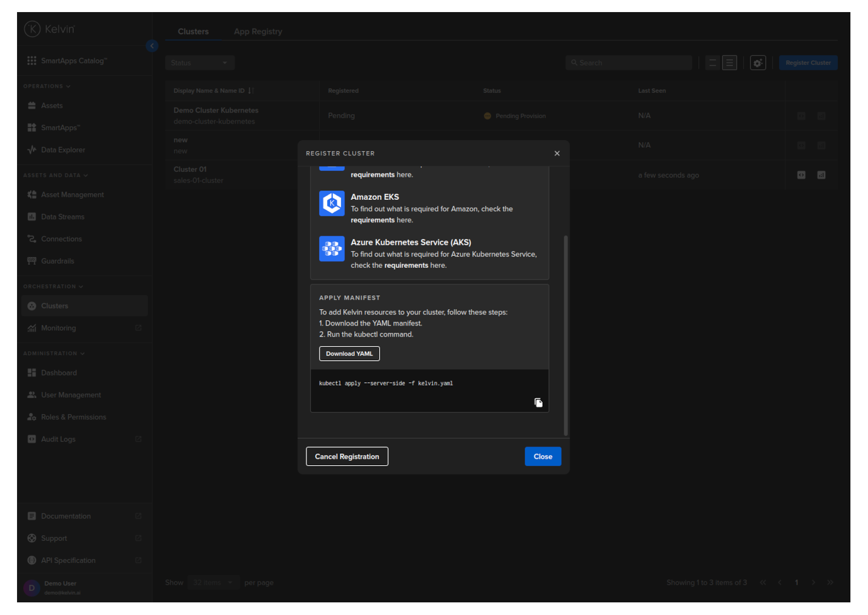868x615 pixels.
Task: Switch to the App Registry tab
Action: click(x=258, y=32)
